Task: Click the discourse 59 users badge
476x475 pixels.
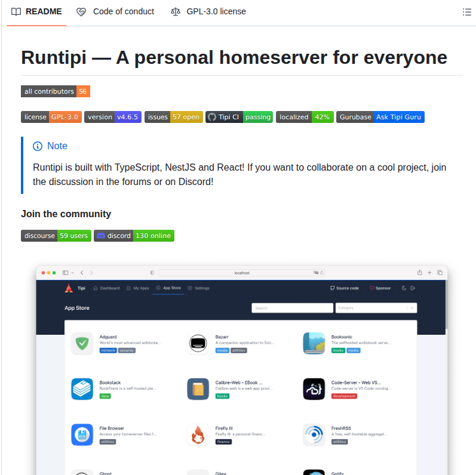Action: pos(56,236)
